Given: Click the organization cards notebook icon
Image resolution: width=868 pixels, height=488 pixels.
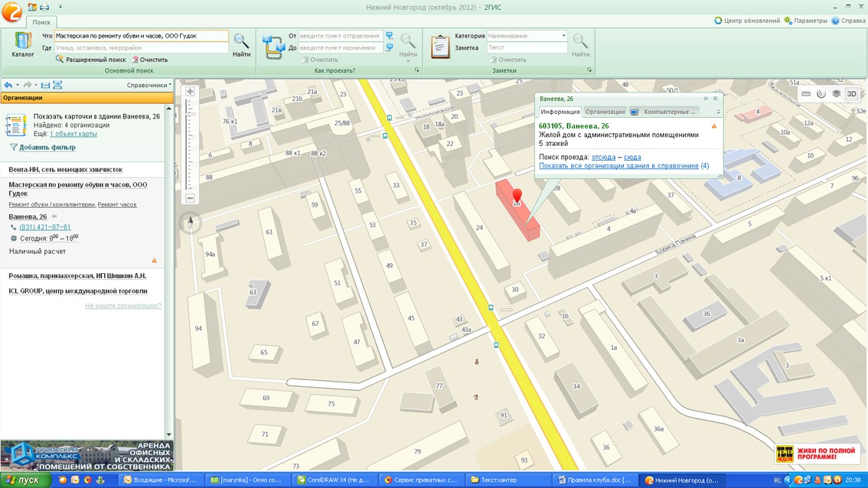Looking at the screenshot, I should pyautogui.click(x=15, y=125).
